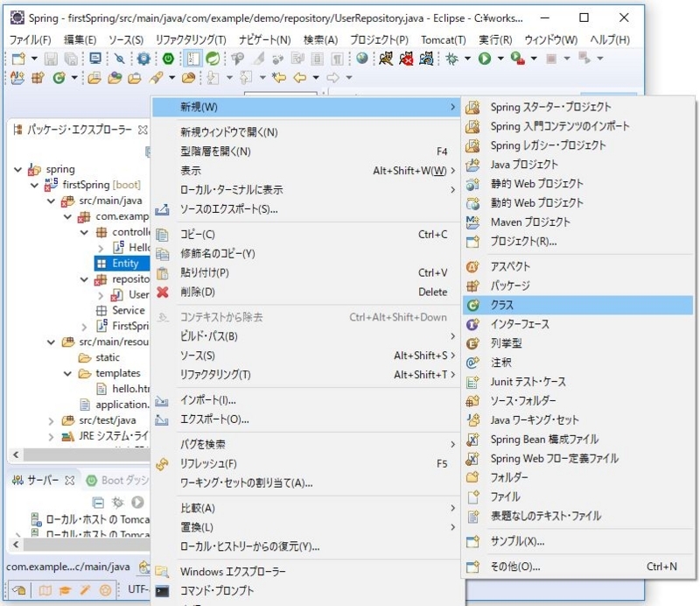Click the Spring Bean 構成ファイル icon

[x=472, y=440]
